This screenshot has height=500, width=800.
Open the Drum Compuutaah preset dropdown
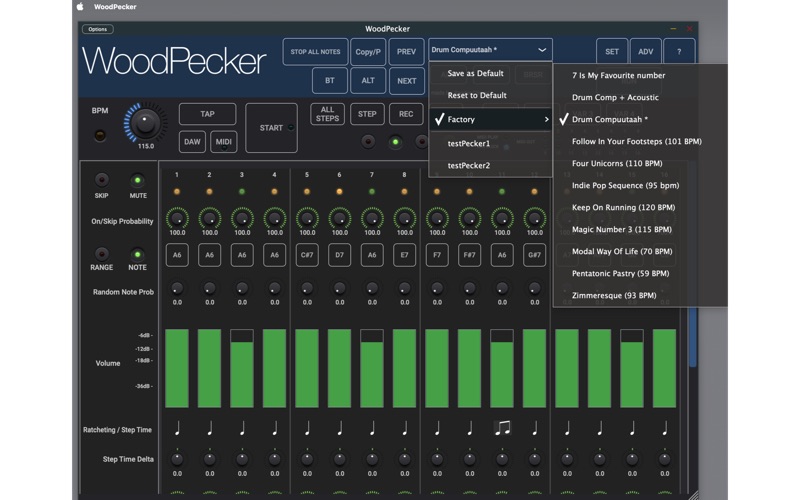490,49
